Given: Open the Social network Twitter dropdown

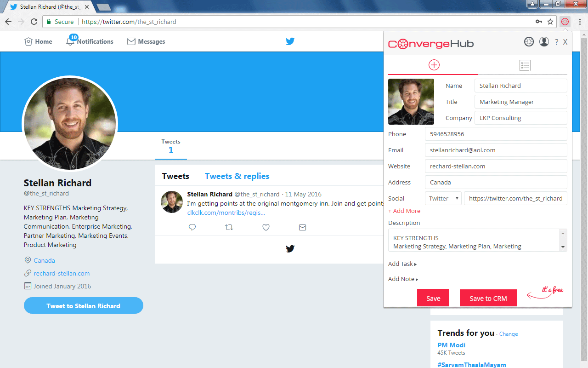Looking at the screenshot, I should pyautogui.click(x=443, y=198).
